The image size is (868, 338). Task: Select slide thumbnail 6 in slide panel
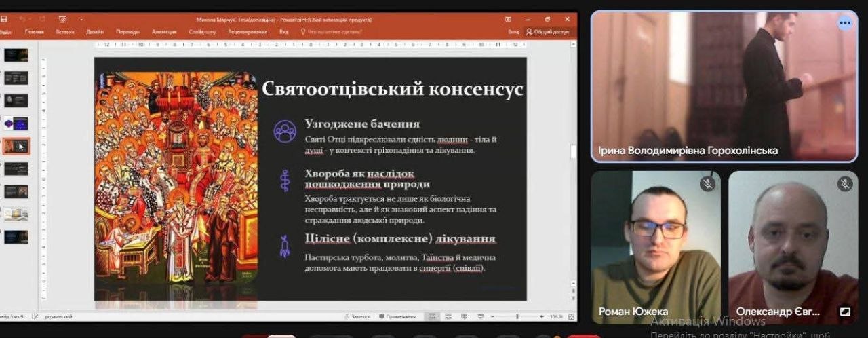pos(16,168)
